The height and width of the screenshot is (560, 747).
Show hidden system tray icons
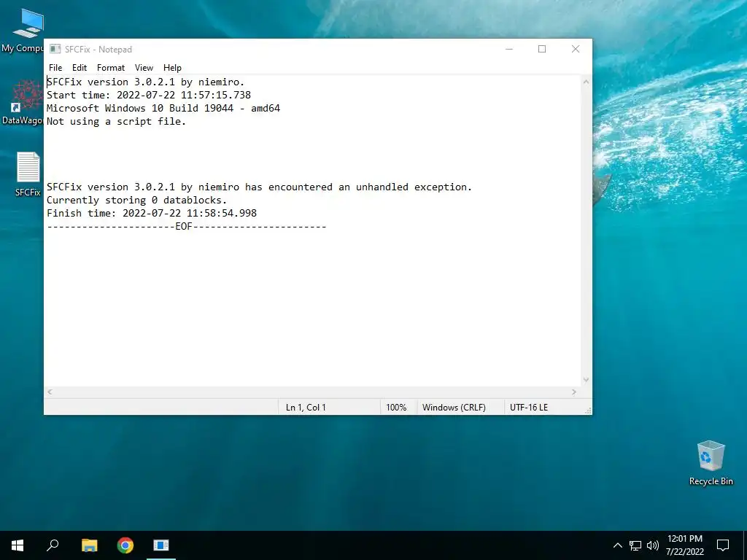(x=617, y=545)
